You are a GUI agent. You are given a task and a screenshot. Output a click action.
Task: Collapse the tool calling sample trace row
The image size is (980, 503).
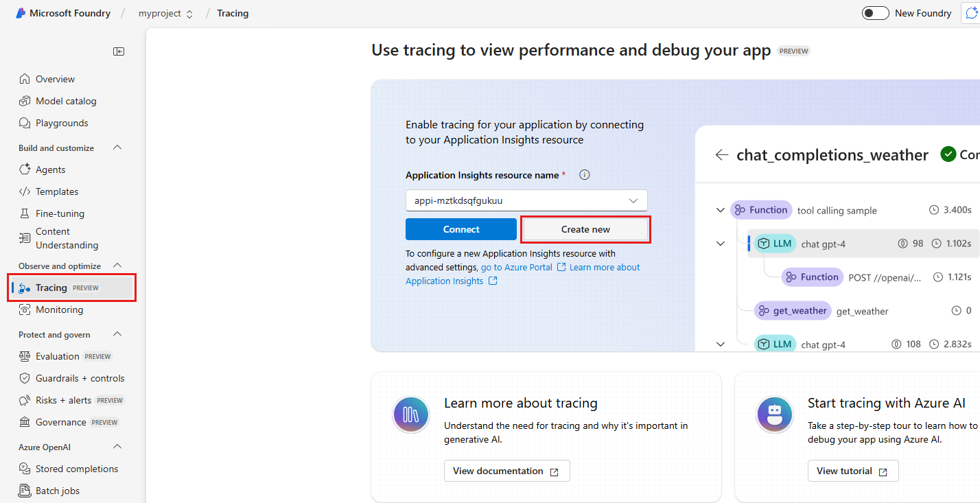tap(719, 210)
